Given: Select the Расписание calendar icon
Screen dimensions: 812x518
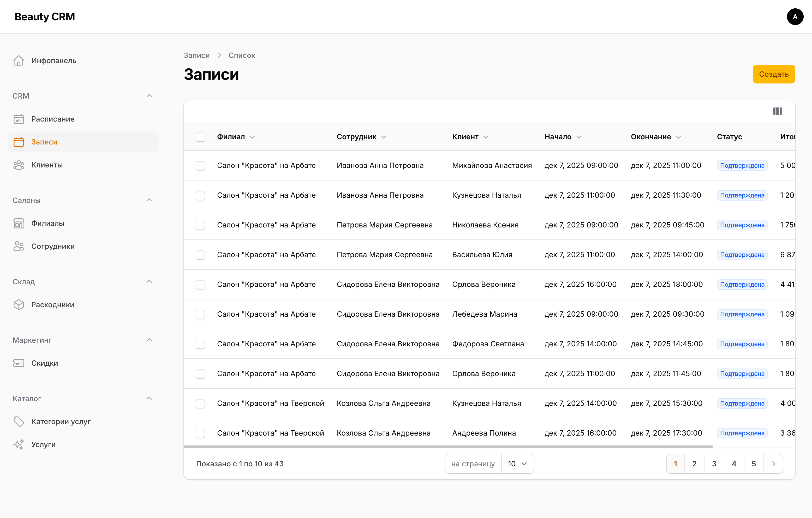Looking at the screenshot, I should tap(19, 119).
